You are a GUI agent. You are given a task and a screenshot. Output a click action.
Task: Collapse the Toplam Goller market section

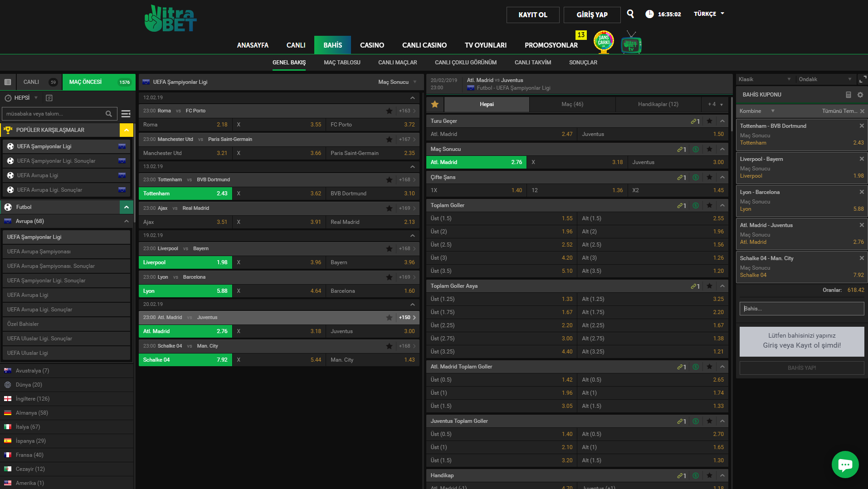[722, 205]
